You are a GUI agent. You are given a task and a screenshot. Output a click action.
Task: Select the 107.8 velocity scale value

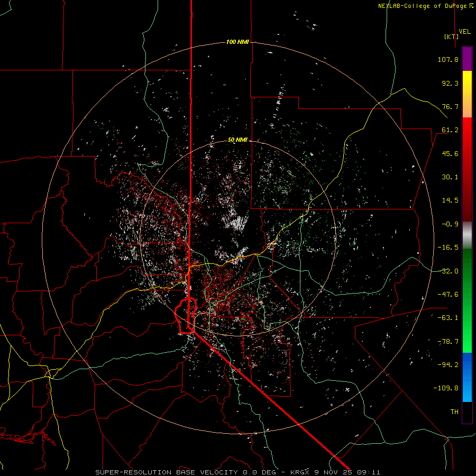click(448, 59)
